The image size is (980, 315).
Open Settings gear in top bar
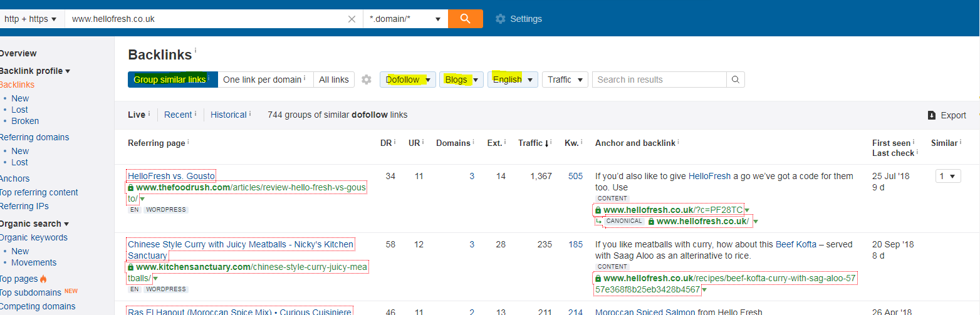pos(500,19)
